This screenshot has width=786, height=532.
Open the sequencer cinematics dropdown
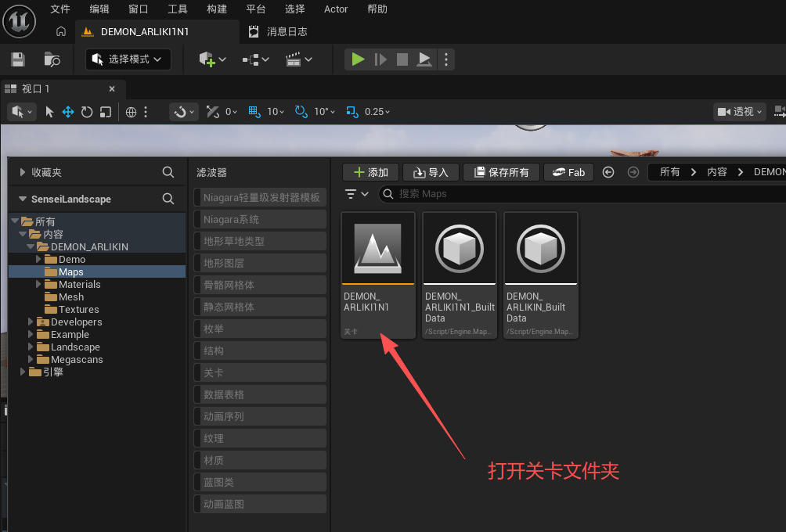tap(299, 59)
